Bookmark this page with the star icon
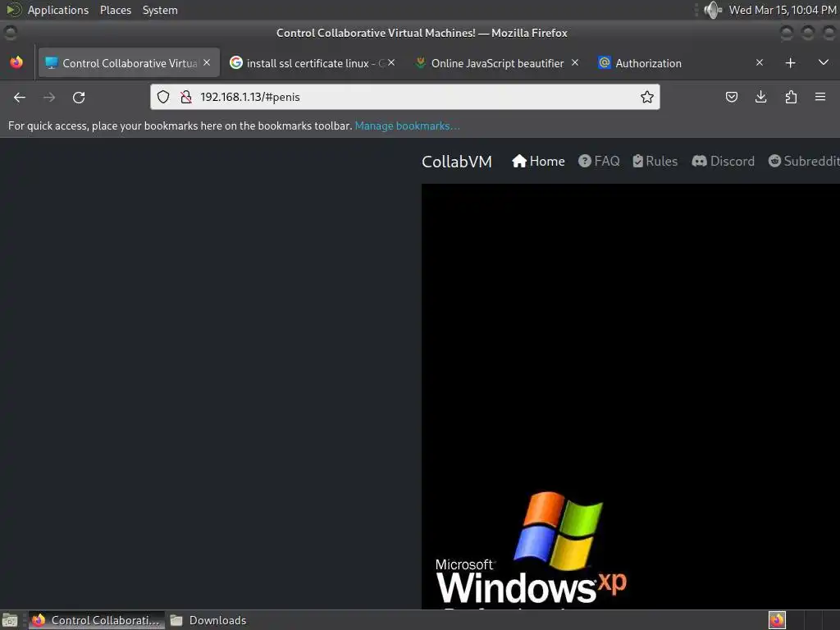840x630 pixels. click(646, 97)
